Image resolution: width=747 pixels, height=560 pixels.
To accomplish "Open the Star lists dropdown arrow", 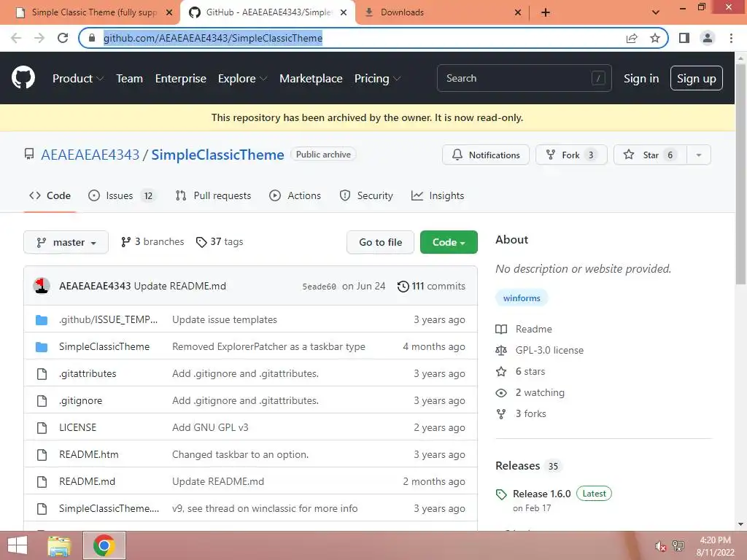I will coord(698,155).
